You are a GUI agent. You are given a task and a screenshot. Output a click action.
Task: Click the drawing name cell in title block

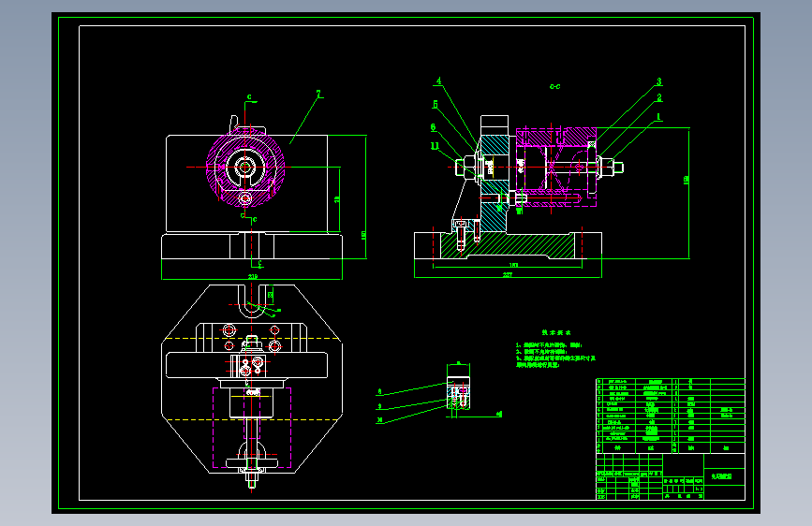click(x=722, y=476)
